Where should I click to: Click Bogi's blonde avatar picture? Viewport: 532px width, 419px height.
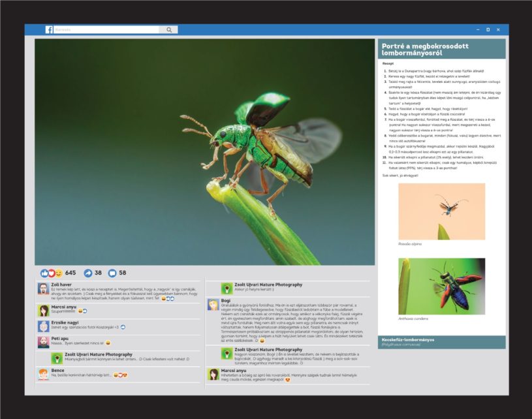[x=213, y=305]
